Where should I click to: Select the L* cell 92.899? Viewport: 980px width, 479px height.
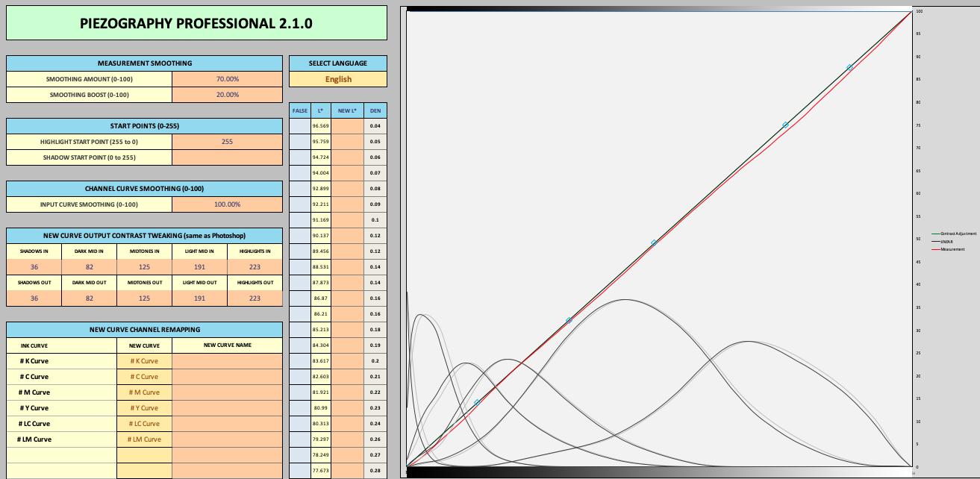pyautogui.click(x=321, y=189)
